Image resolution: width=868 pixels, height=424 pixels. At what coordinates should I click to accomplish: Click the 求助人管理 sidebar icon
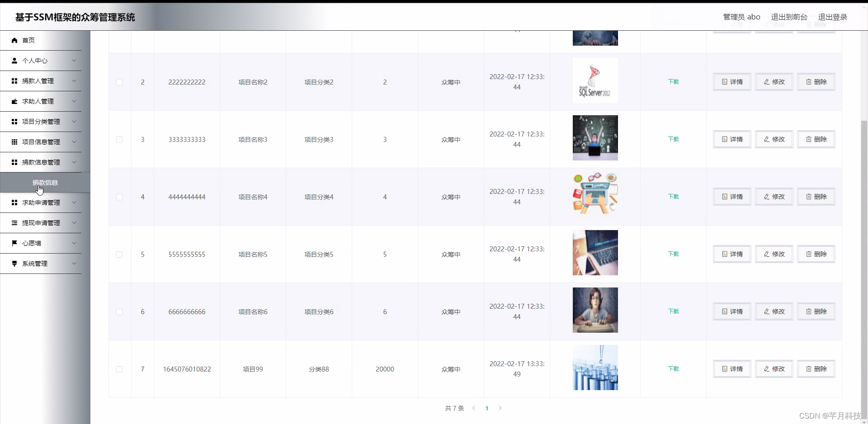click(14, 101)
